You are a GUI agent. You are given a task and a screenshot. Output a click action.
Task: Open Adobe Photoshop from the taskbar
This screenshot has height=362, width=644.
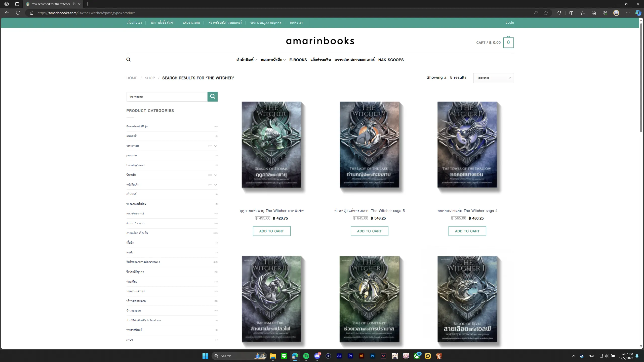[373, 356]
